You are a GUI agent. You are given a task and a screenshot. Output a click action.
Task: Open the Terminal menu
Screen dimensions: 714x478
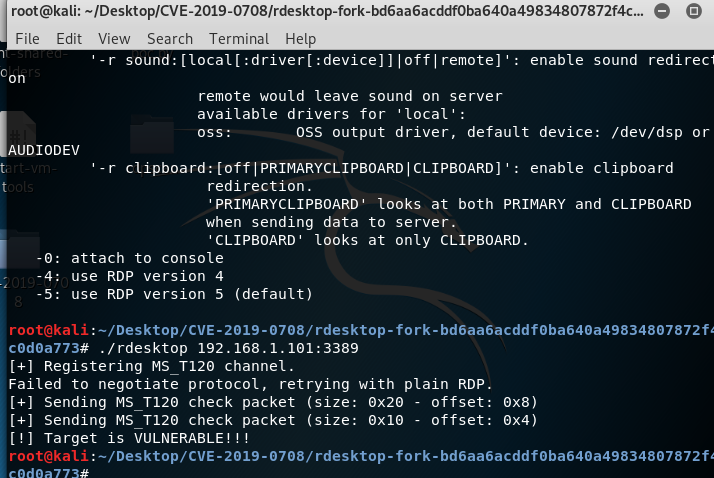pyautogui.click(x=239, y=39)
